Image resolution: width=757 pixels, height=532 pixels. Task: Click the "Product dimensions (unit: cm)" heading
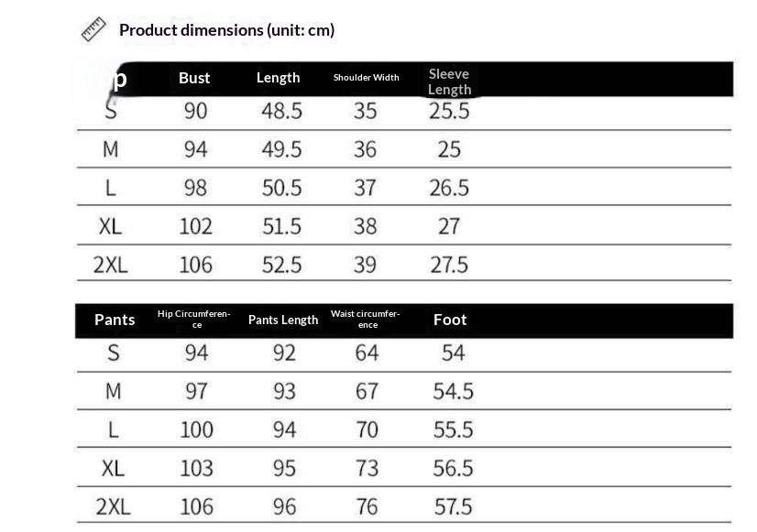(226, 30)
